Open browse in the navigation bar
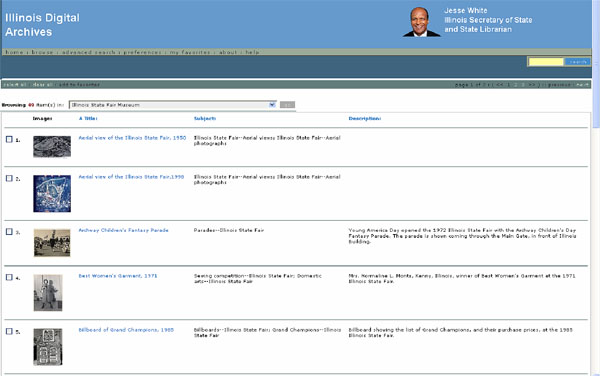 coord(42,52)
